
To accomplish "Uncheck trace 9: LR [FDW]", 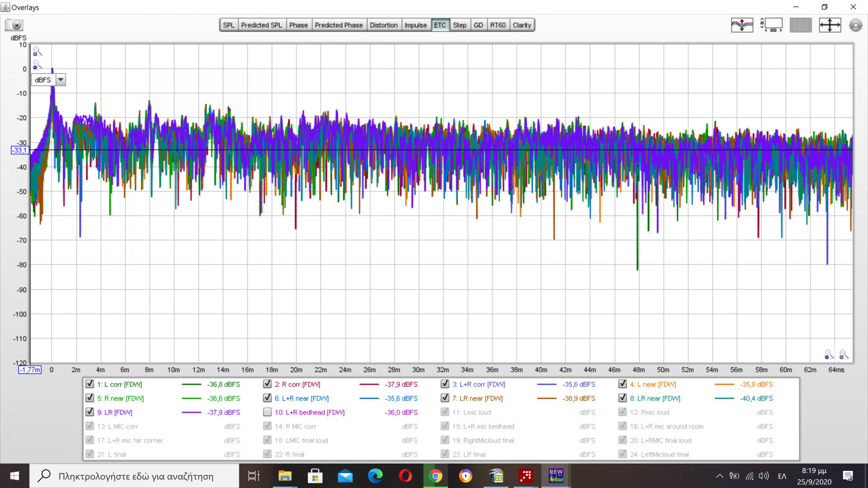I will [90, 412].
